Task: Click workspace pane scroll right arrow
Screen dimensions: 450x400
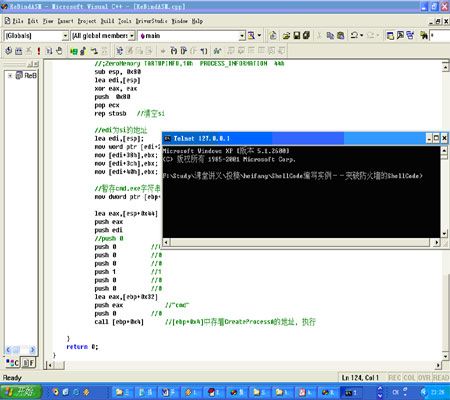Action: coord(32,350)
